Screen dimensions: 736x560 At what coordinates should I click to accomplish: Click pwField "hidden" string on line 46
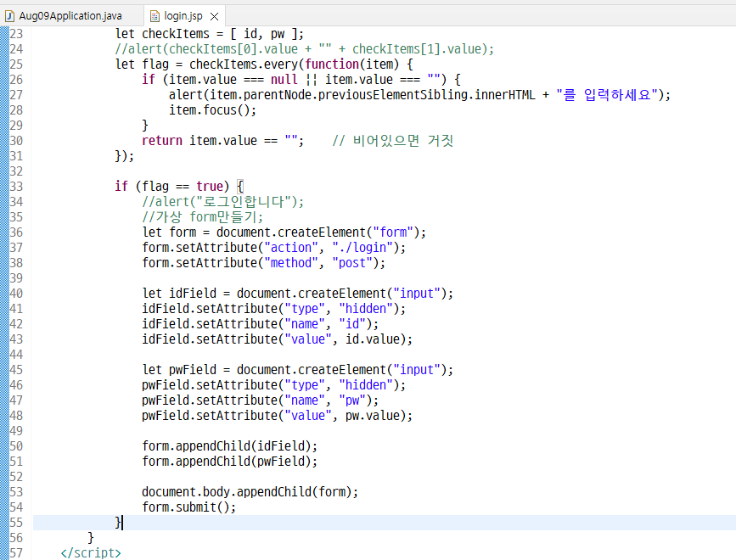point(366,385)
